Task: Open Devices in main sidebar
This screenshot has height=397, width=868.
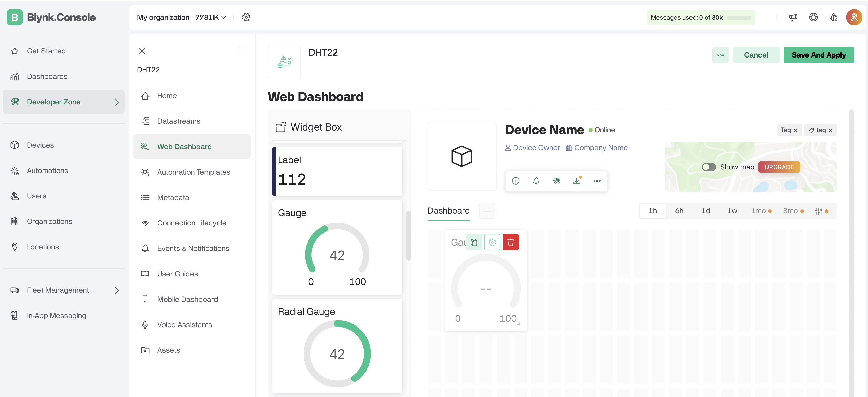Action: pos(64,145)
